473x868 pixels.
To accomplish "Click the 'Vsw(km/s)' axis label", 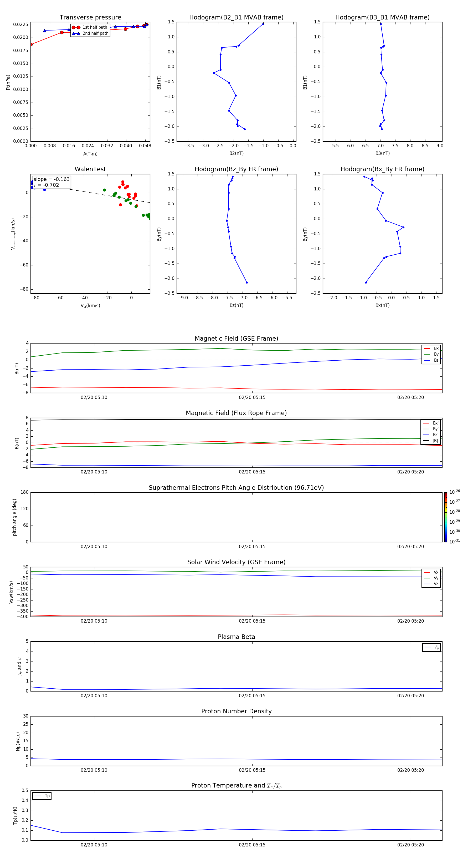I will (11, 592).
